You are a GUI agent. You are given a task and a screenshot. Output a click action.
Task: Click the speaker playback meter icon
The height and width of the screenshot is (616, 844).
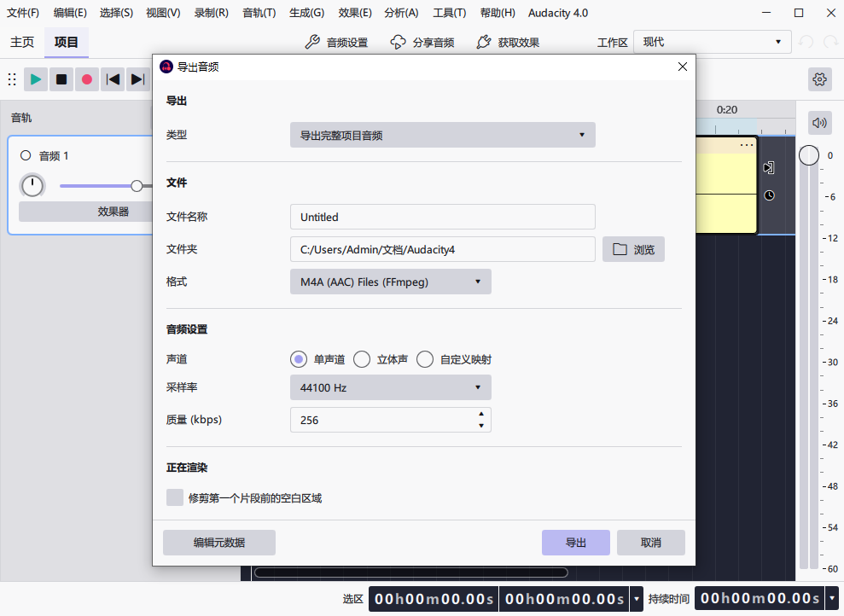(x=820, y=123)
